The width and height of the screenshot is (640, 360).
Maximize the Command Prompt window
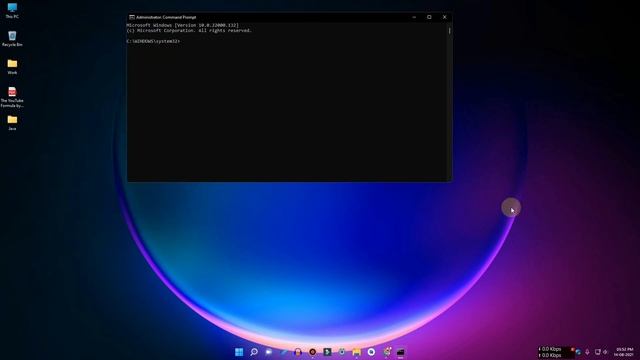[429, 17]
